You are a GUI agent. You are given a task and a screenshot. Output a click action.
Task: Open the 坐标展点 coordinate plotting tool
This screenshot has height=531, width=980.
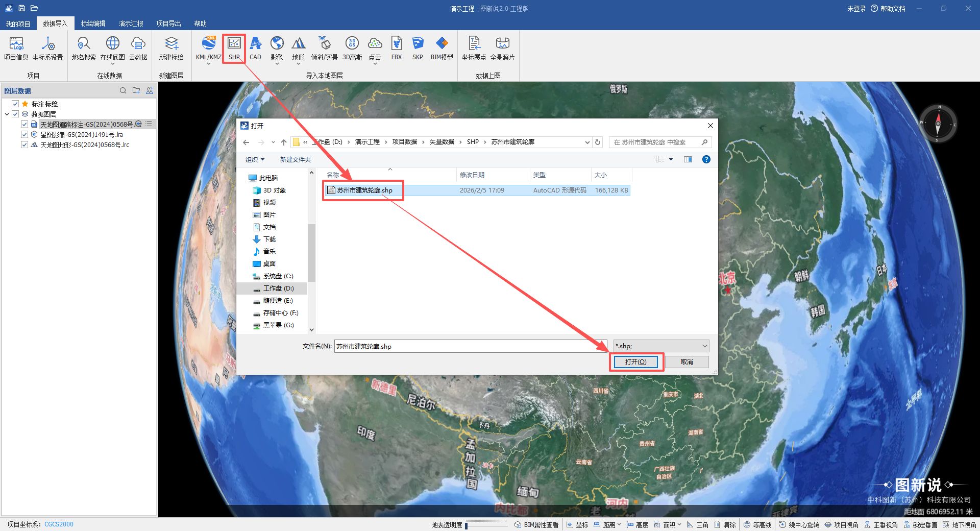click(474, 49)
